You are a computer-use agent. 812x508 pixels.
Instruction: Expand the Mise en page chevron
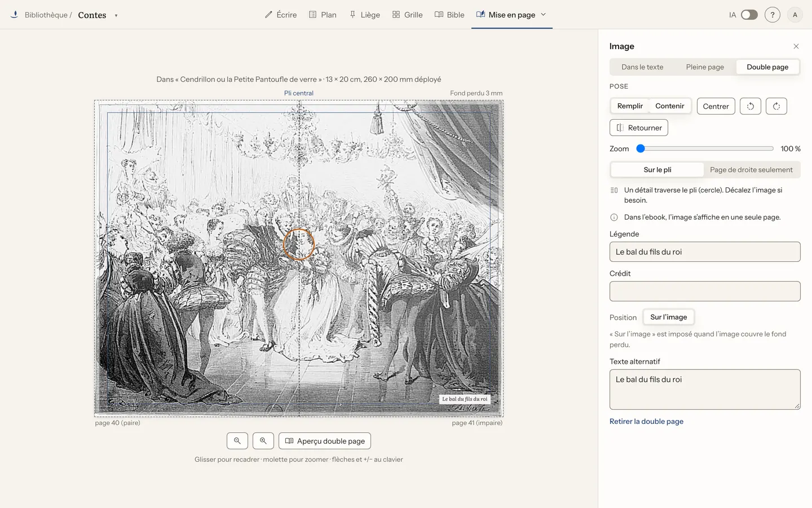[x=544, y=15]
